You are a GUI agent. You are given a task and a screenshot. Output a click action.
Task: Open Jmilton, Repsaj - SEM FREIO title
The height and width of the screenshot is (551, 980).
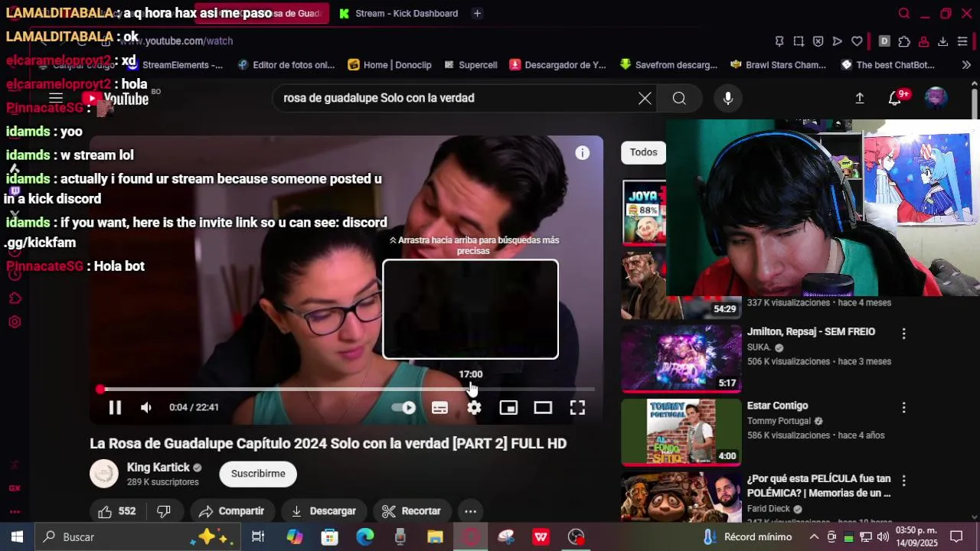pyautogui.click(x=811, y=331)
